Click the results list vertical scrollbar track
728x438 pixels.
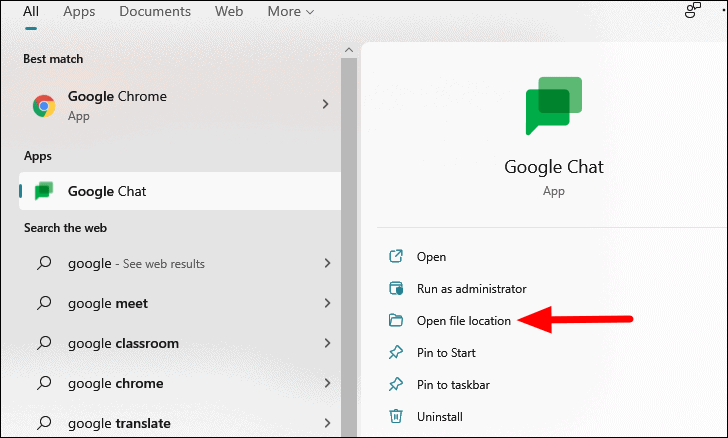[x=349, y=246]
